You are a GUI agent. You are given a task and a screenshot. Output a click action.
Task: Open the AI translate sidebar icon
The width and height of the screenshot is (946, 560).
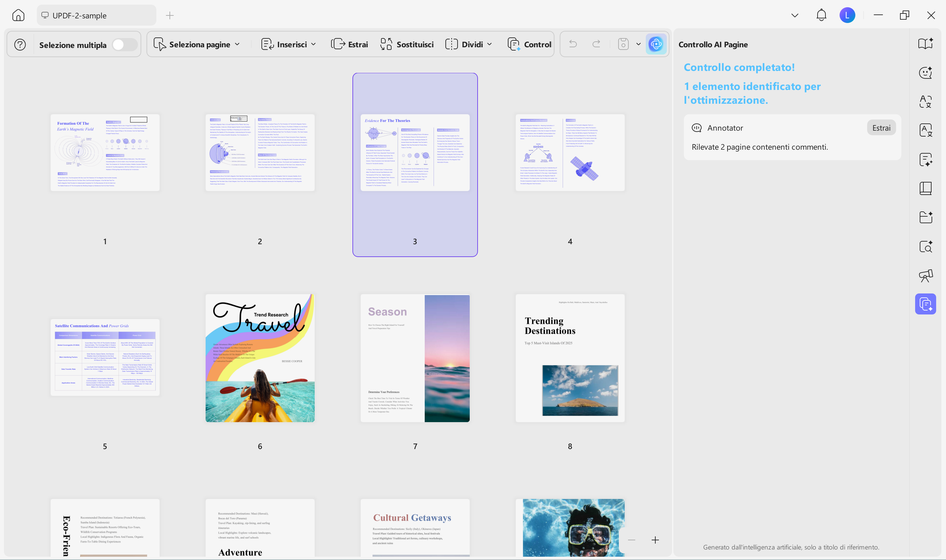[925, 101]
